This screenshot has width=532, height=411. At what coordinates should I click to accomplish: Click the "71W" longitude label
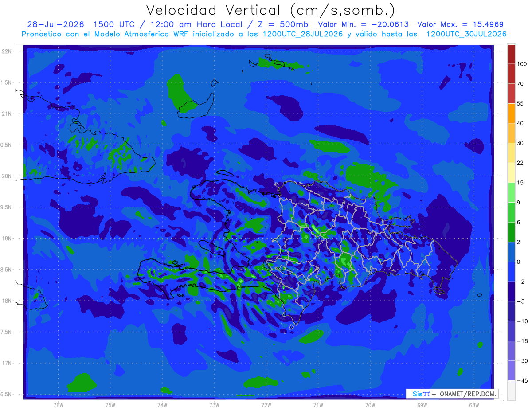coord(318,405)
